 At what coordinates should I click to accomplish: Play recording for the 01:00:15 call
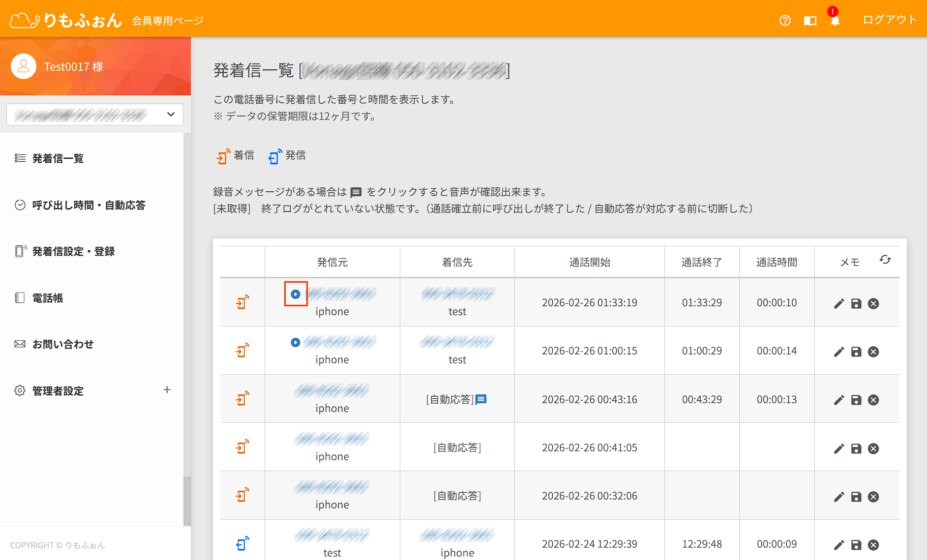(295, 342)
